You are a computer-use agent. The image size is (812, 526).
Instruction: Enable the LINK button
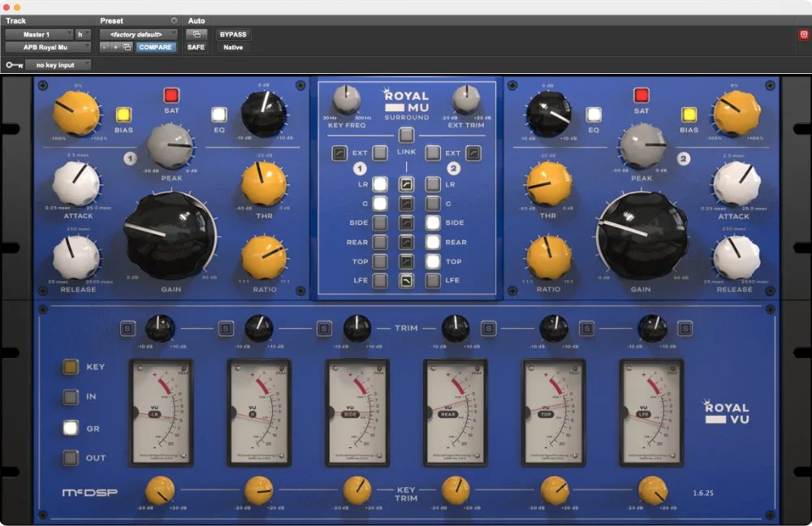tap(406, 135)
